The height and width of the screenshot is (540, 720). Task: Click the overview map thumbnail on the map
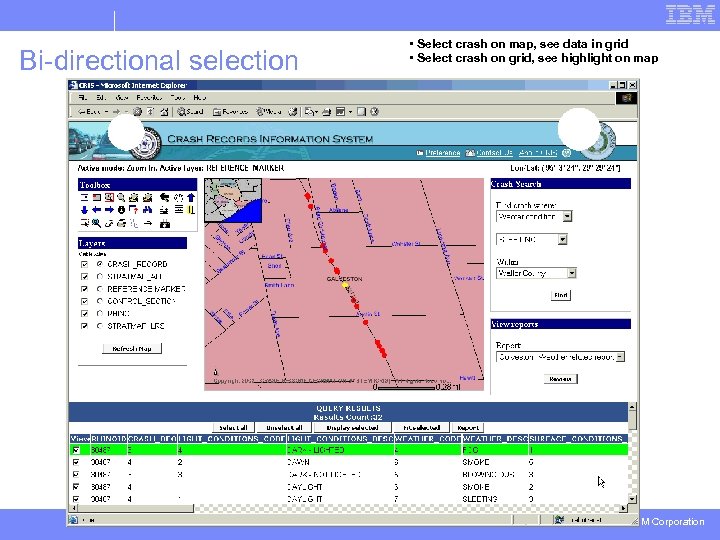[233, 200]
